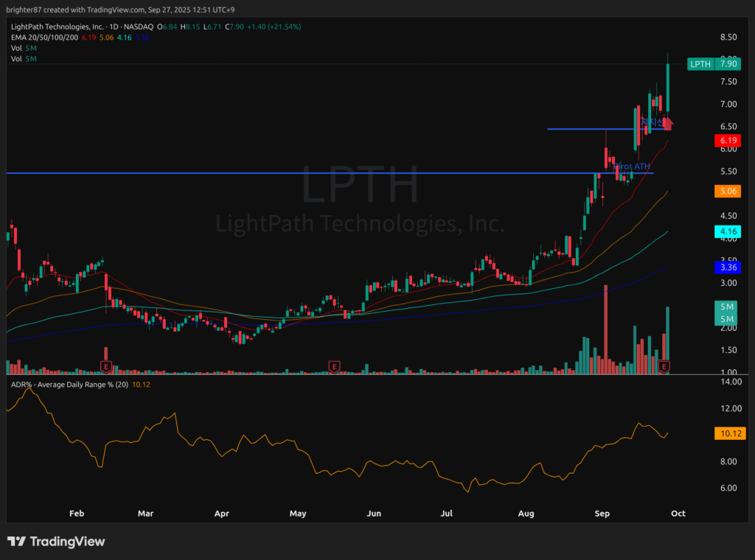Click the Jun label on the time axis
Viewport: 755px width, 560px height.
[x=374, y=514]
